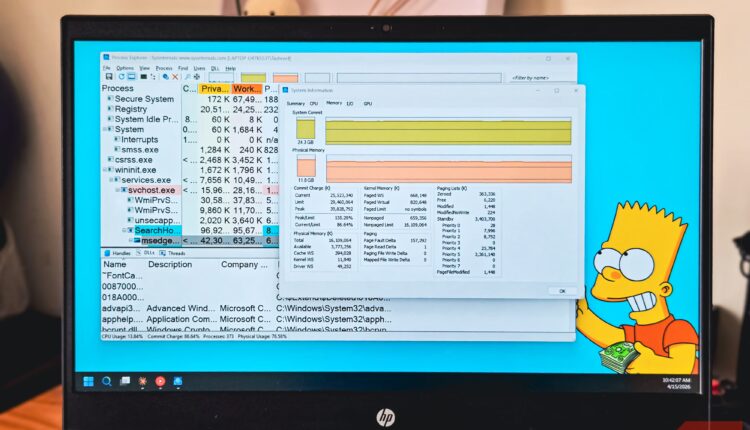This screenshot has width=750, height=430.
Task: Click the red X Kill Process icon
Action: [x=175, y=77]
